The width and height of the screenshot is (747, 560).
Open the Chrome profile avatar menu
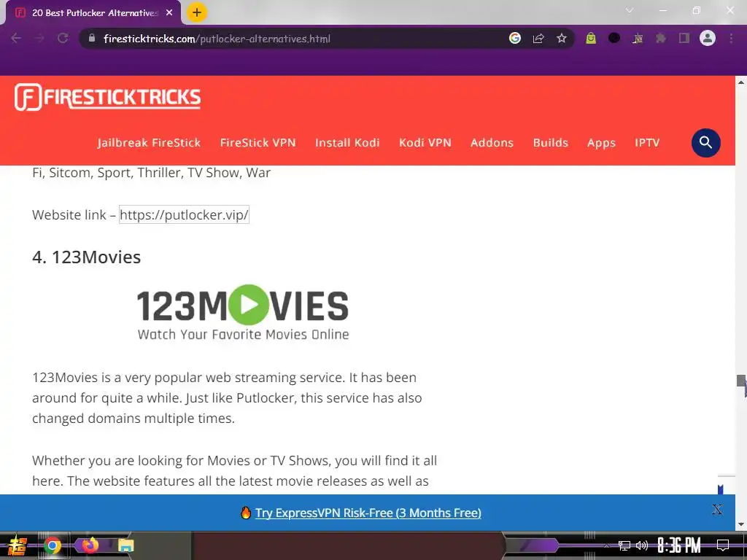point(708,38)
